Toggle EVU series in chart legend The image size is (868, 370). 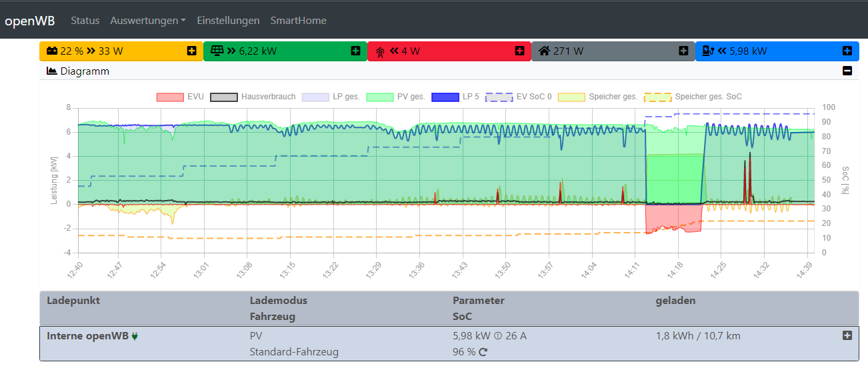180,97
